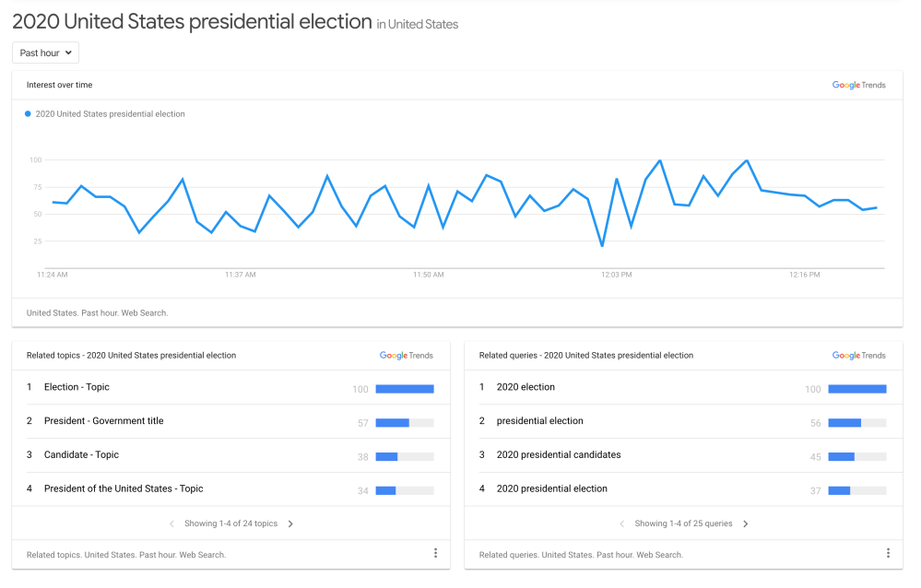The height and width of the screenshot is (588, 921).
Task: Go to next page of related topics
Action: 290,523
